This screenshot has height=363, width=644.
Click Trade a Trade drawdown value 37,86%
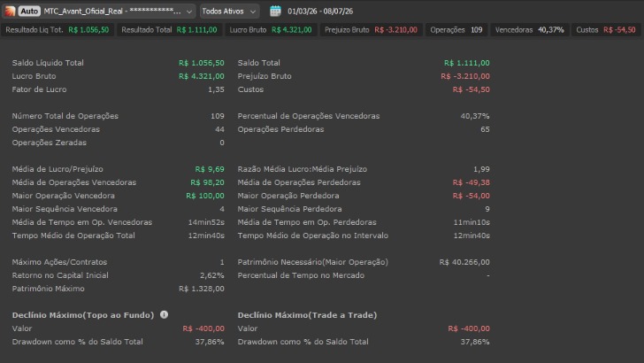475,342
